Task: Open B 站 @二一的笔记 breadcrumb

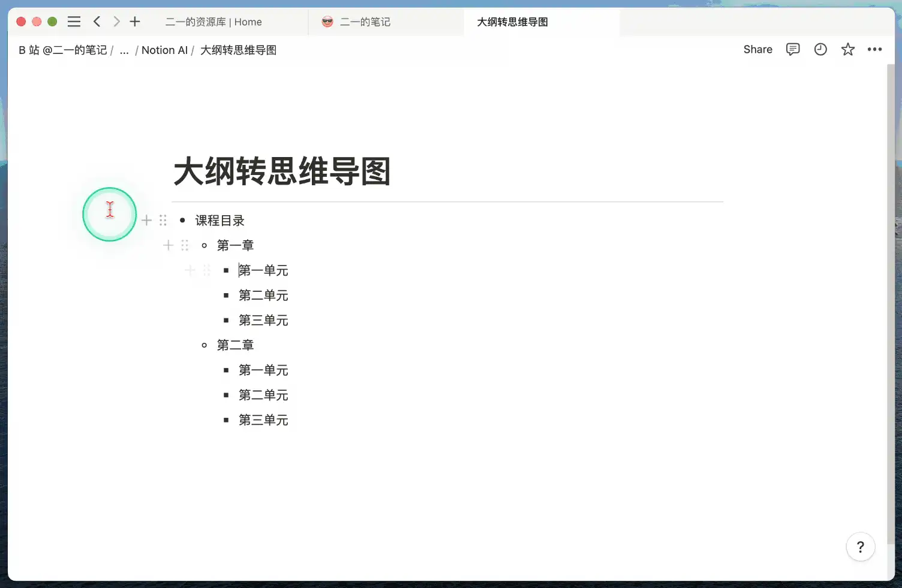Action: point(62,50)
